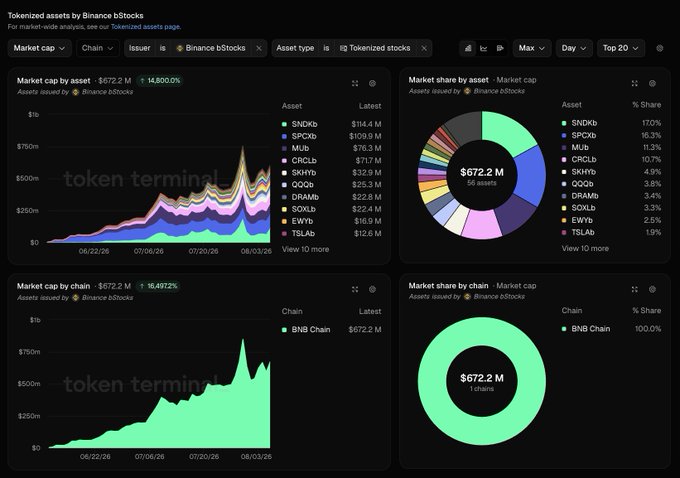Click View 10 more in Market cap by asset legend

pyautogui.click(x=305, y=249)
